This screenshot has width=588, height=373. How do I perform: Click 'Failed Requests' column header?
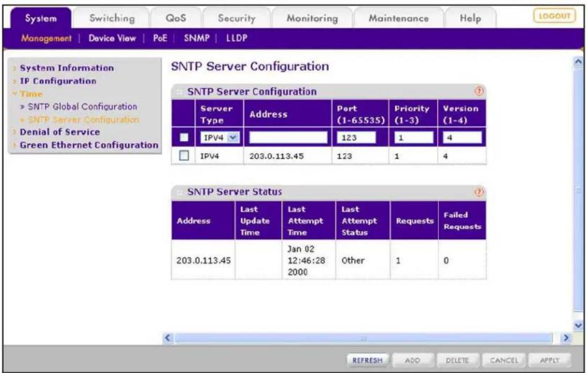tap(462, 221)
